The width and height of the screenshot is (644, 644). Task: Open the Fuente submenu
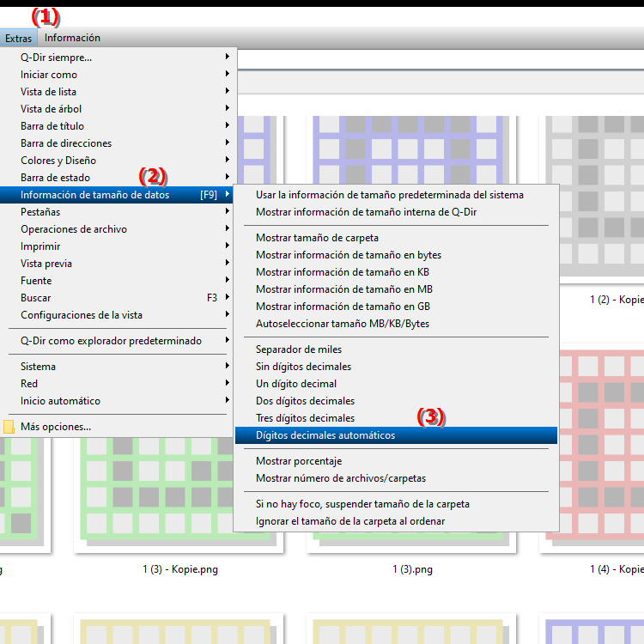118,281
